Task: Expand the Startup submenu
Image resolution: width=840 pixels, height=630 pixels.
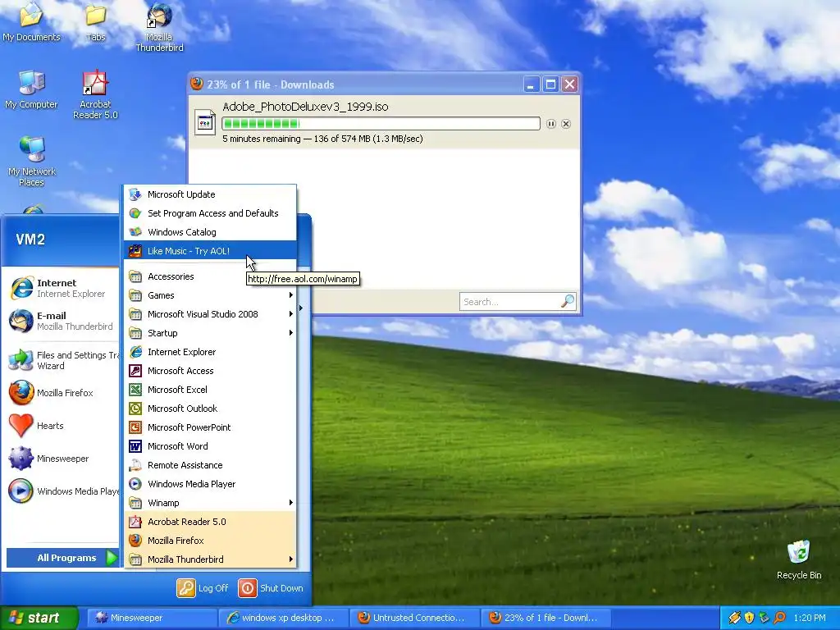Action: pyautogui.click(x=210, y=333)
